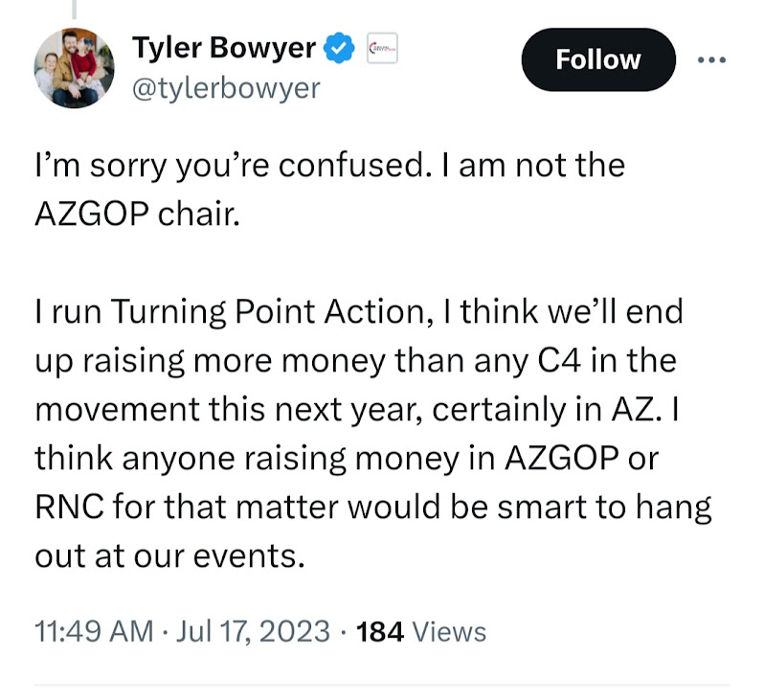Click the 'AZGOP chair.' text line
The height and width of the screenshot is (700, 764).
[x=138, y=214]
